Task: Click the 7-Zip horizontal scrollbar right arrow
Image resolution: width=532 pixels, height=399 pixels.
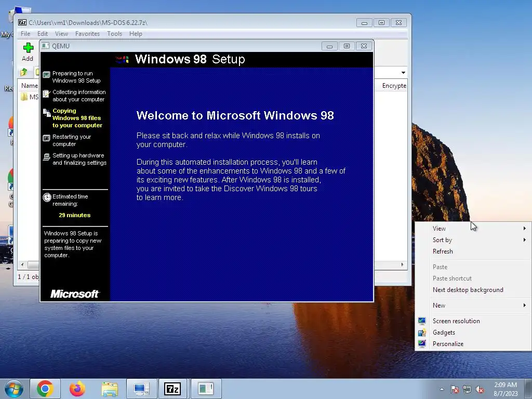Action: tap(403, 264)
